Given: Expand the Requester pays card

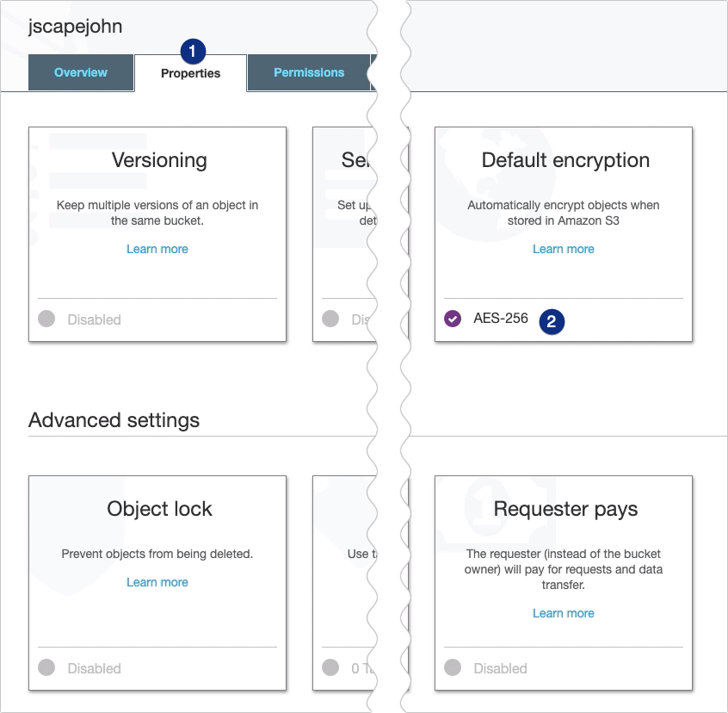Looking at the screenshot, I should pyautogui.click(x=564, y=577).
